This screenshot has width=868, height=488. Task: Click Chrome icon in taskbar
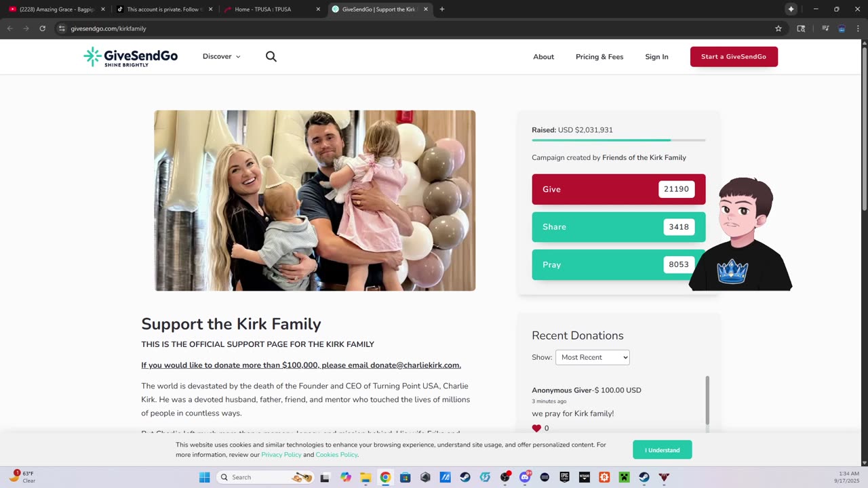click(385, 477)
